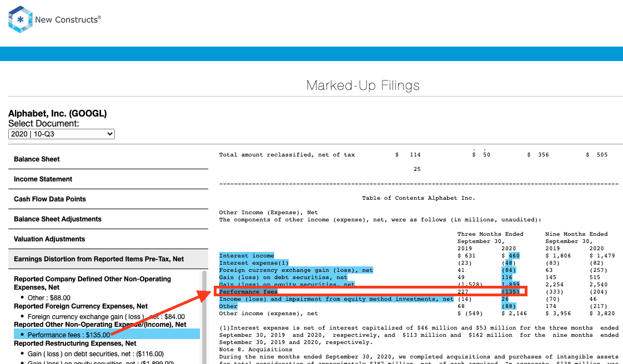Click 'Note 8. Acquisitions' text in filing
Image resolution: width=623 pixels, height=364 pixels.
tap(255, 350)
